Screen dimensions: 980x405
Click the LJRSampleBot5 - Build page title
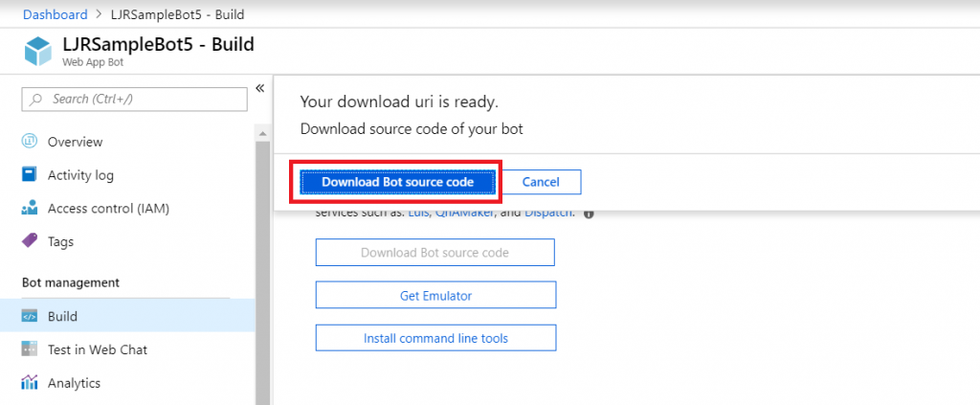[159, 44]
